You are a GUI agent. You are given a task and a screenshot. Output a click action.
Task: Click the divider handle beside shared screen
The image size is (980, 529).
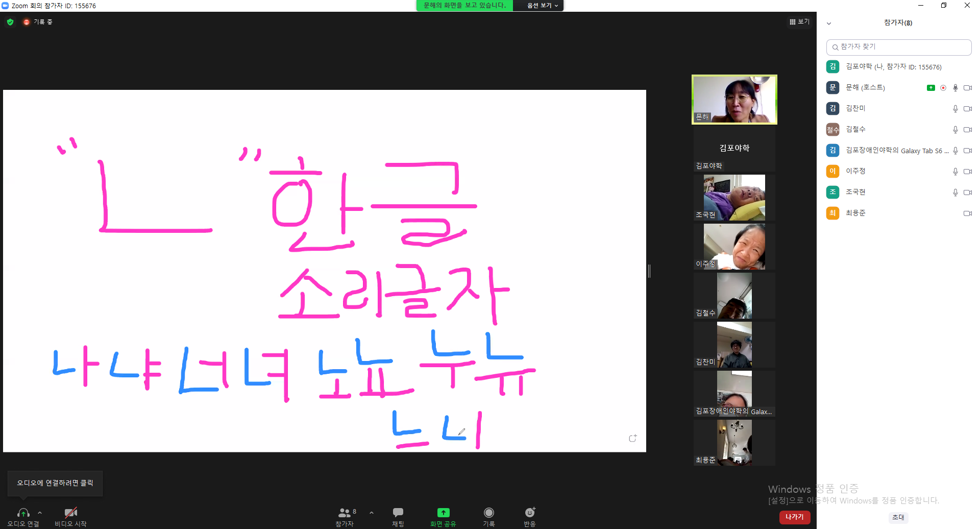click(x=649, y=271)
